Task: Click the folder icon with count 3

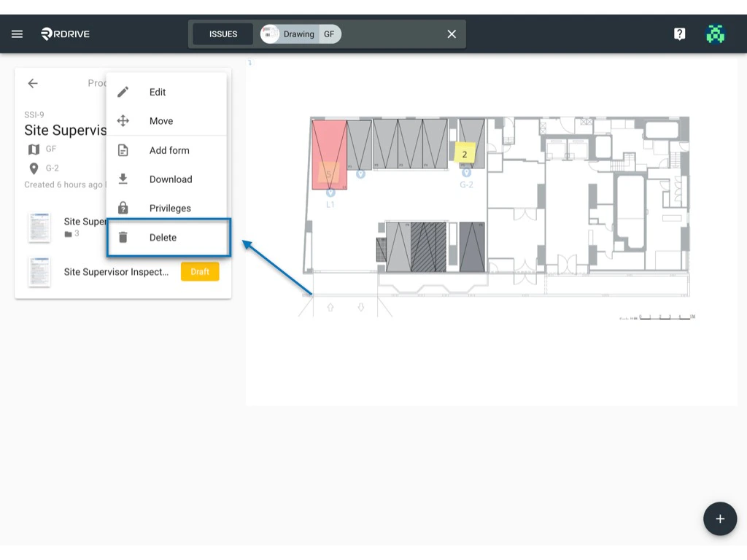Action: tap(68, 234)
